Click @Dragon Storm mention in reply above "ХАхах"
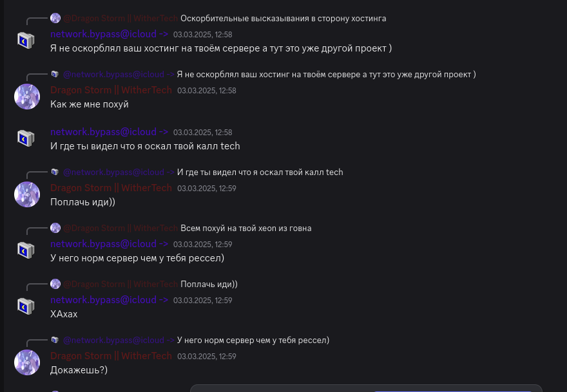The width and height of the screenshot is (567, 392). click(x=120, y=284)
